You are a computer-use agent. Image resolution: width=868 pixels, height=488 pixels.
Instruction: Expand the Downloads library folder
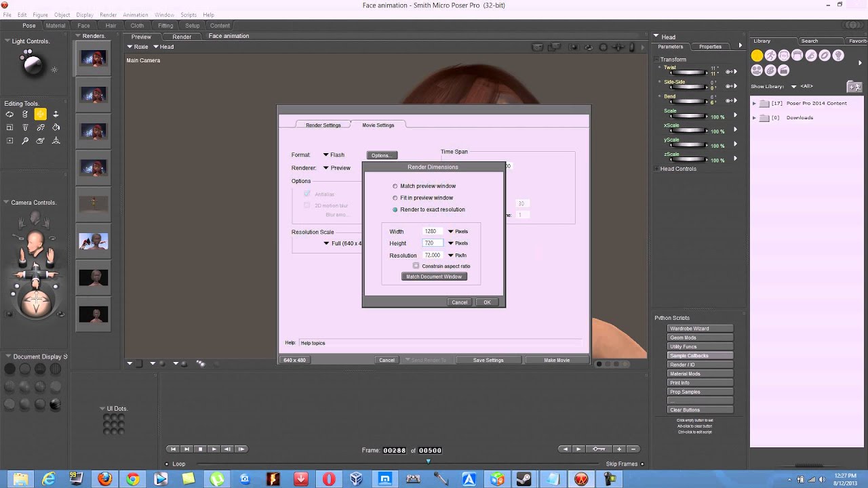coord(755,118)
